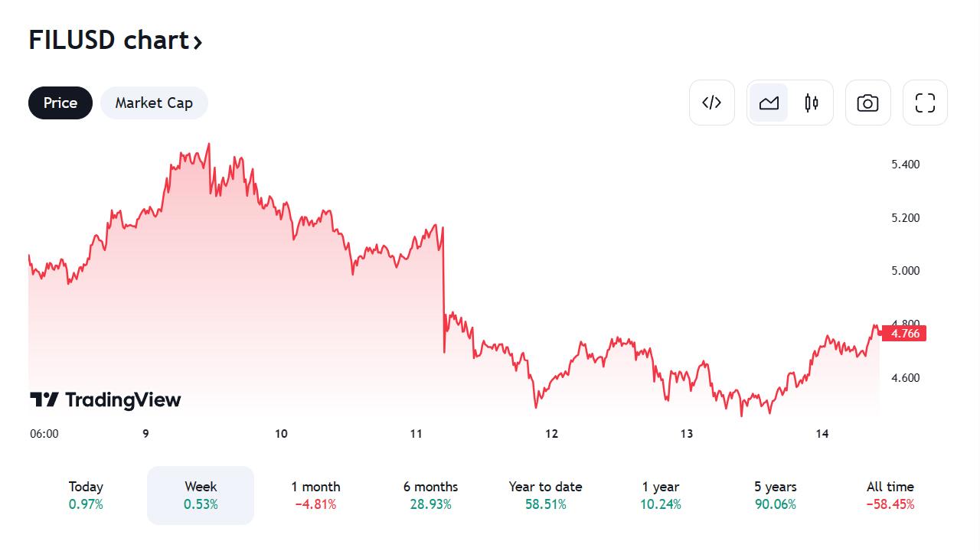Display the 5 years range
Image resolution: width=980 pixels, height=551 pixels.
point(775,495)
